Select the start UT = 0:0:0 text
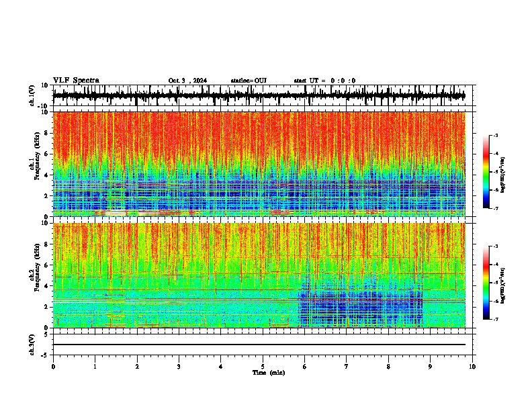The height and width of the screenshot is (411, 532). coord(324,81)
